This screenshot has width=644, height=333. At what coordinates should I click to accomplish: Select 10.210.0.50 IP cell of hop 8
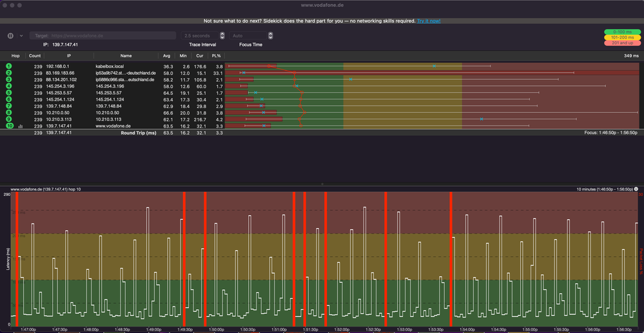[57, 113]
